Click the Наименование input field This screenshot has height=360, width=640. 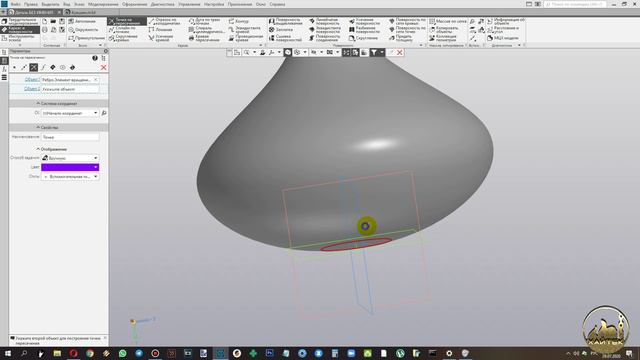[70, 137]
